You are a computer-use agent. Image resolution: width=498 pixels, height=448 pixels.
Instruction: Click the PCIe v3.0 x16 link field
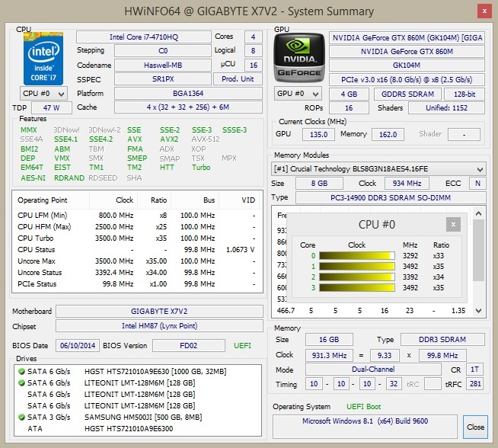click(x=407, y=79)
